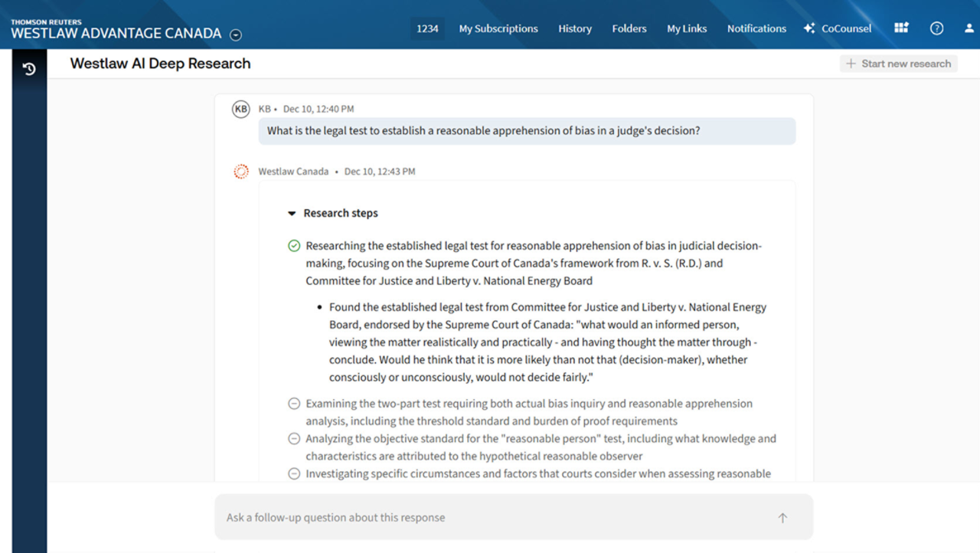Open the history clock icon in left sidebar
980x553 pixels.
coord(29,70)
